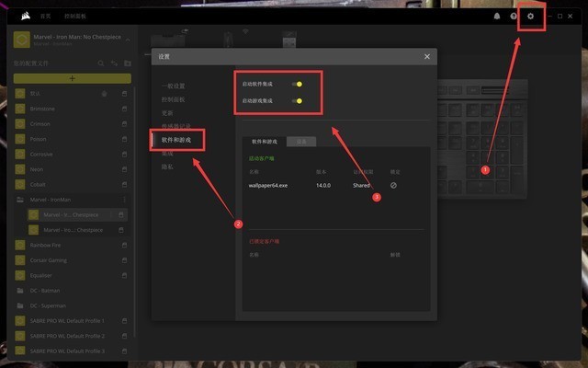Toggle the 启动软件集成 switch
The image size is (588, 368).
click(x=298, y=84)
